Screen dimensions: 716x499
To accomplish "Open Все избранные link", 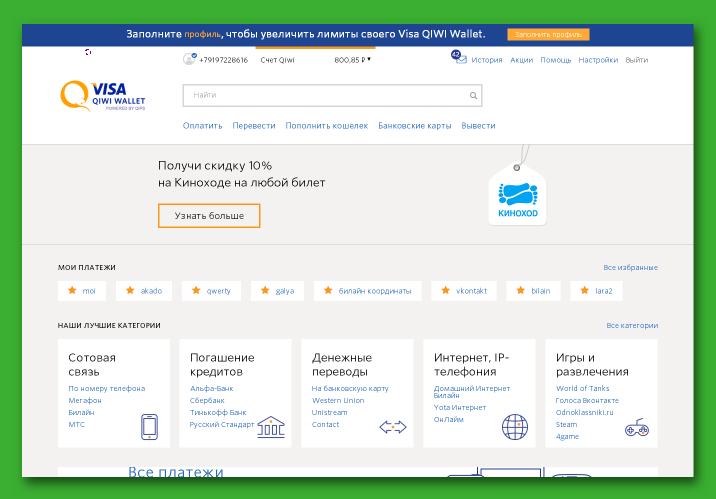I will pos(631,268).
